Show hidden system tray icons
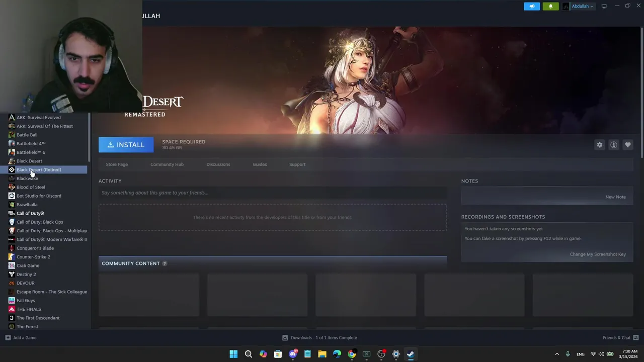Viewport: 644px width, 362px height. click(x=557, y=354)
